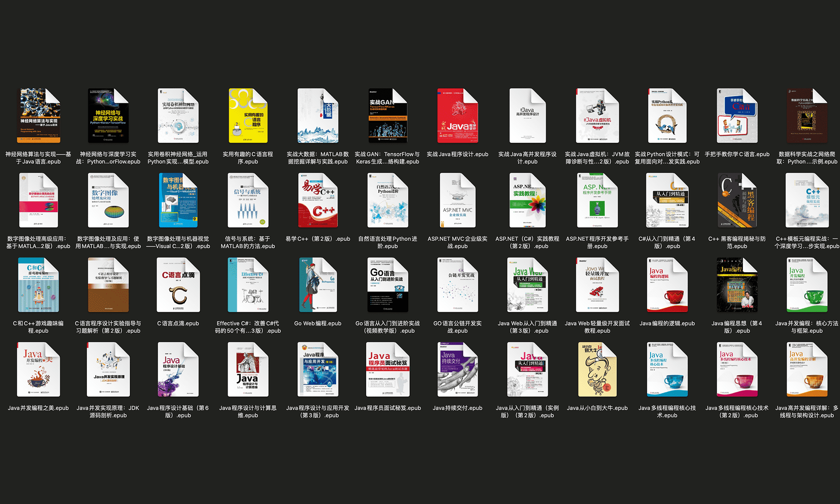The width and height of the screenshot is (840, 504).
Task: Click GO语言公链开发实战 epub icon
Action: pos(457,285)
